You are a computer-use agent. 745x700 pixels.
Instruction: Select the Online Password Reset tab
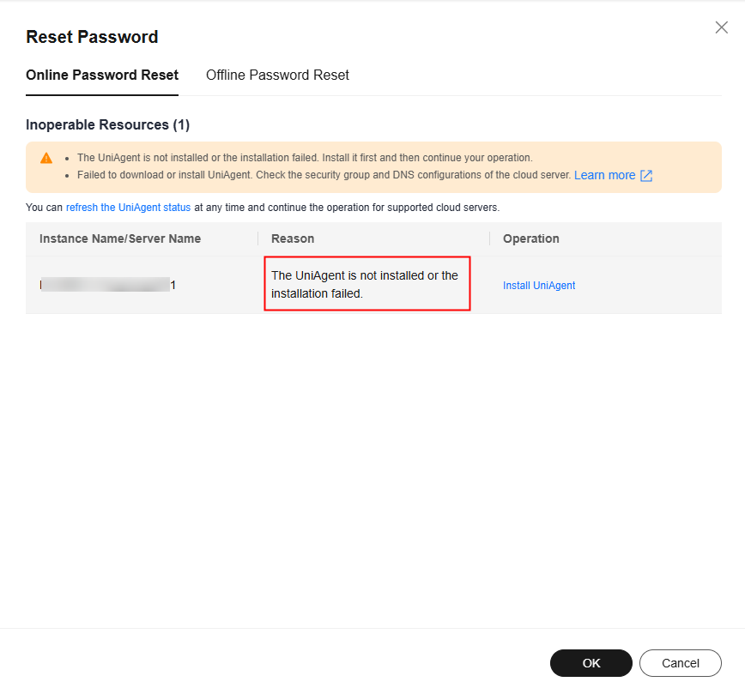point(102,75)
